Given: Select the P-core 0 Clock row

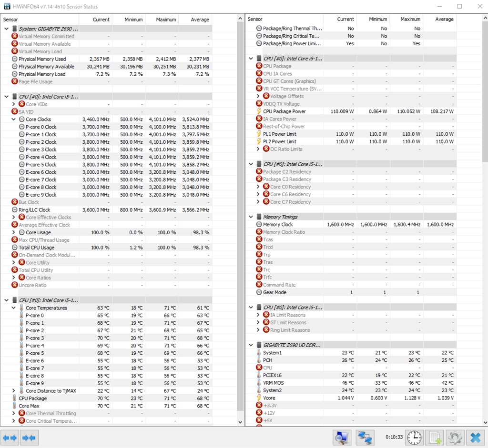Looking at the screenshot, I should (x=106, y=127).
